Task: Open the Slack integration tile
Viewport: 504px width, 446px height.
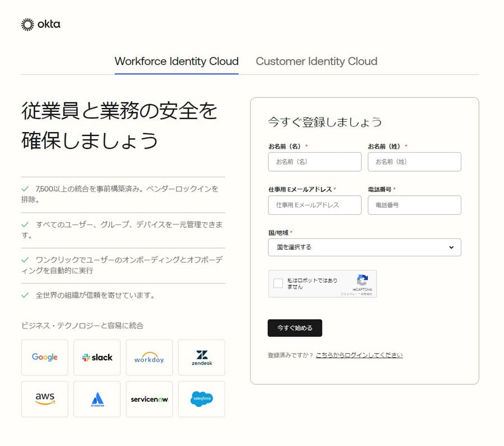Action: click(97, 358)
